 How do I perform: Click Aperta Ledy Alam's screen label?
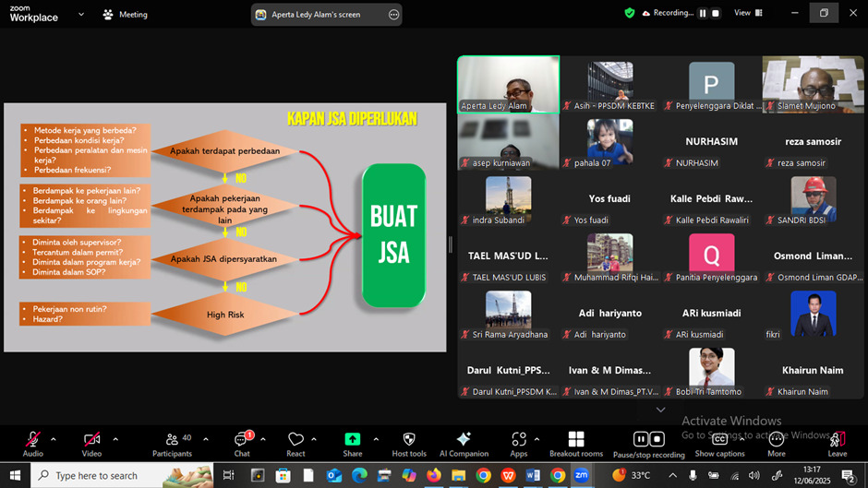[316, 15]
